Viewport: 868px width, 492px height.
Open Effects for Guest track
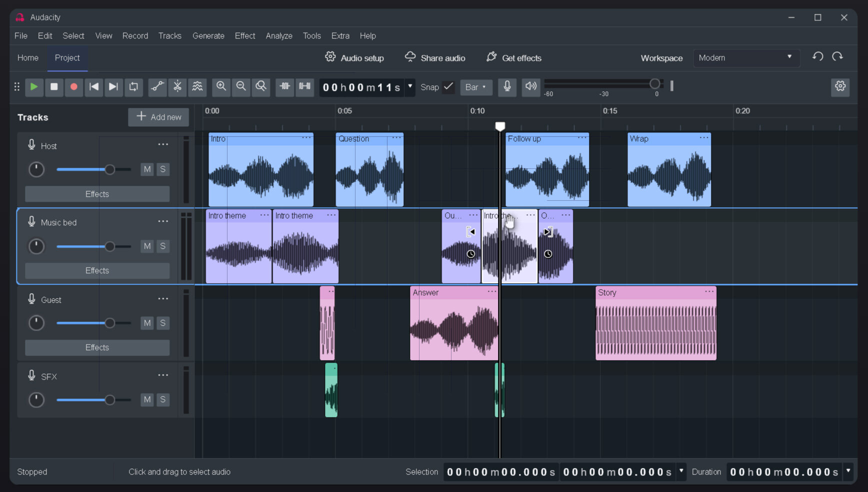97,348
